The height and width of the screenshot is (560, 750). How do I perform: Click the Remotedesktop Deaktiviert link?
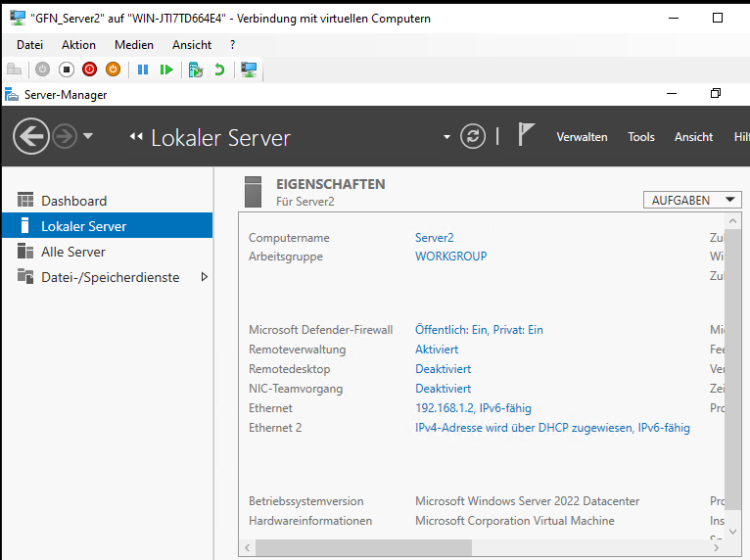[x=443, y=369]
